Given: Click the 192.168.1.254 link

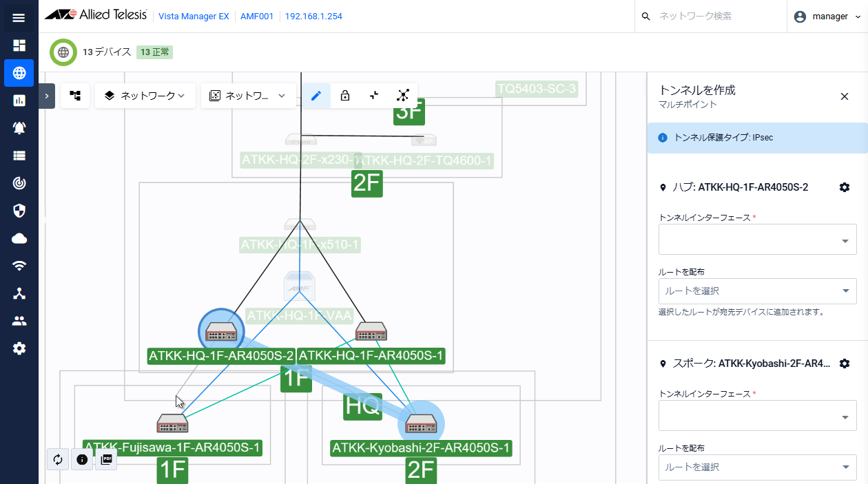Looking at the screenshot, I should [313, 17].
